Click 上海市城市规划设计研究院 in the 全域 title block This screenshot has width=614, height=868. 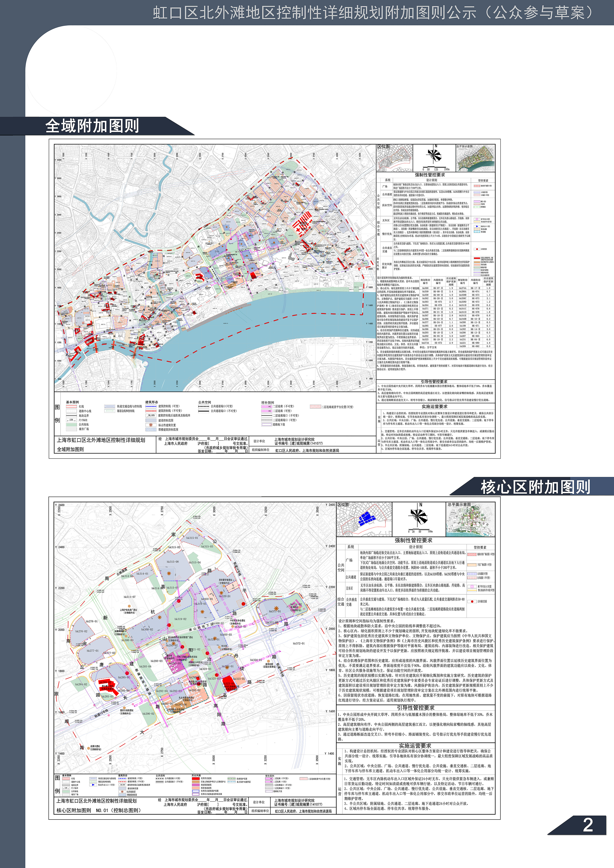[x=294, y=440]
